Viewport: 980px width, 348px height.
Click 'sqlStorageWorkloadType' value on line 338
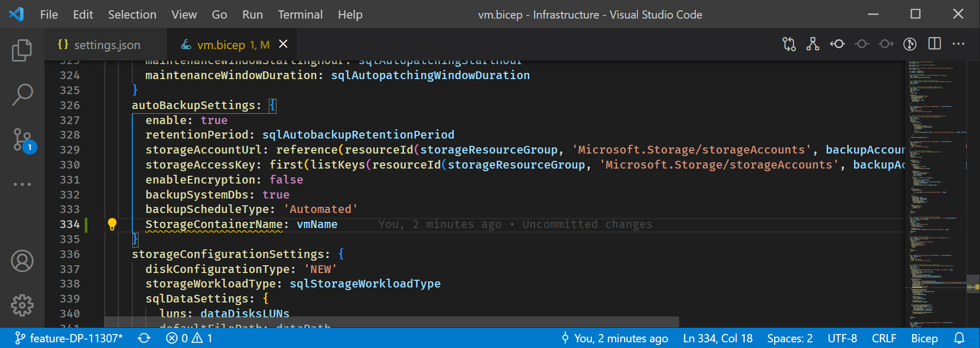point(365,284)
